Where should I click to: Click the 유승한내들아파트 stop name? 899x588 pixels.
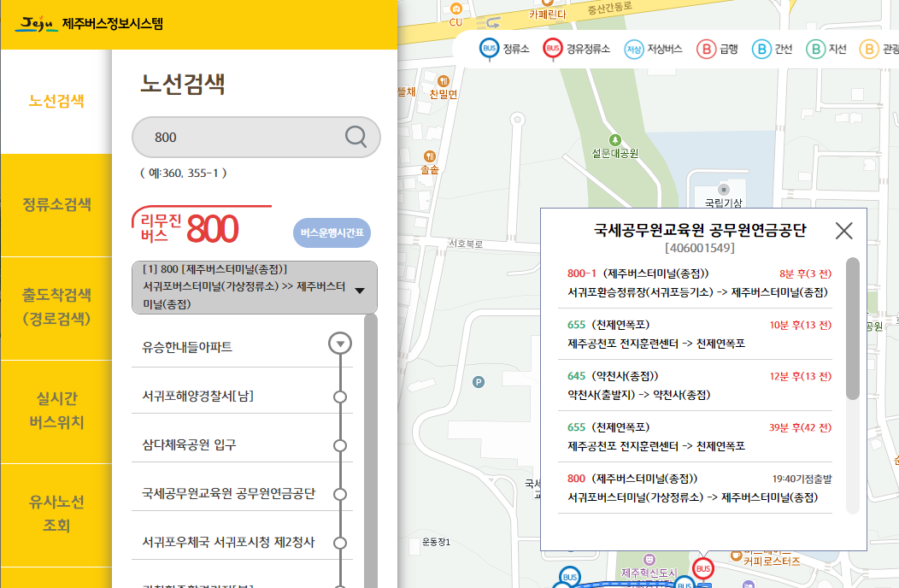tap(187, 347)
